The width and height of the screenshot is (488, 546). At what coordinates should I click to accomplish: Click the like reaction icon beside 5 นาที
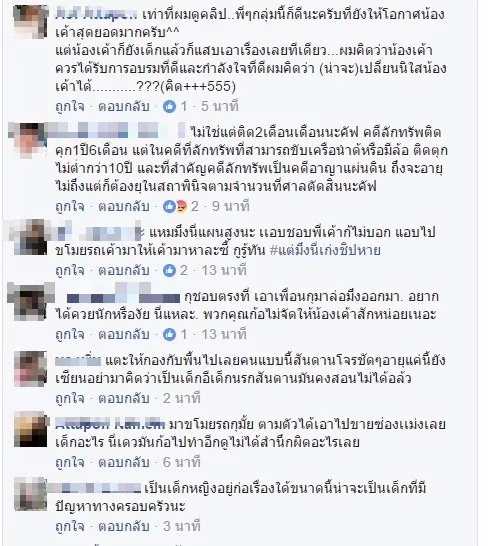click(170, 106)
